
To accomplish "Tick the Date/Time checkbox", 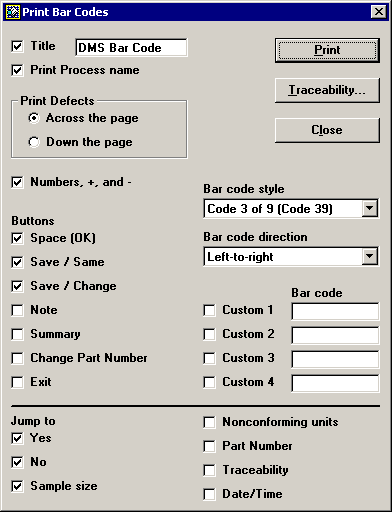I will [209, 494].
